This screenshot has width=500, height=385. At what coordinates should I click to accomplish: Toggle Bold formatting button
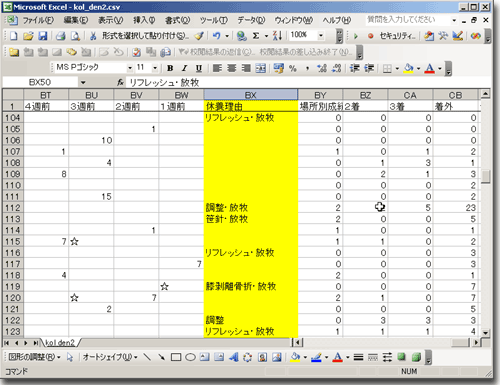click(170, 68)
